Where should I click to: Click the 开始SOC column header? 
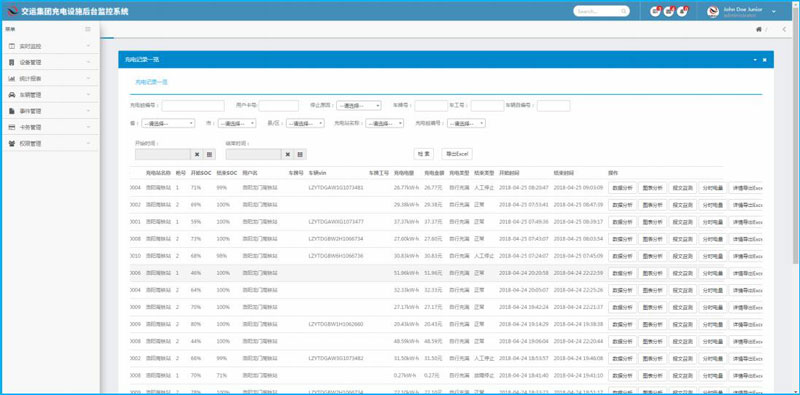pos(201,173)
